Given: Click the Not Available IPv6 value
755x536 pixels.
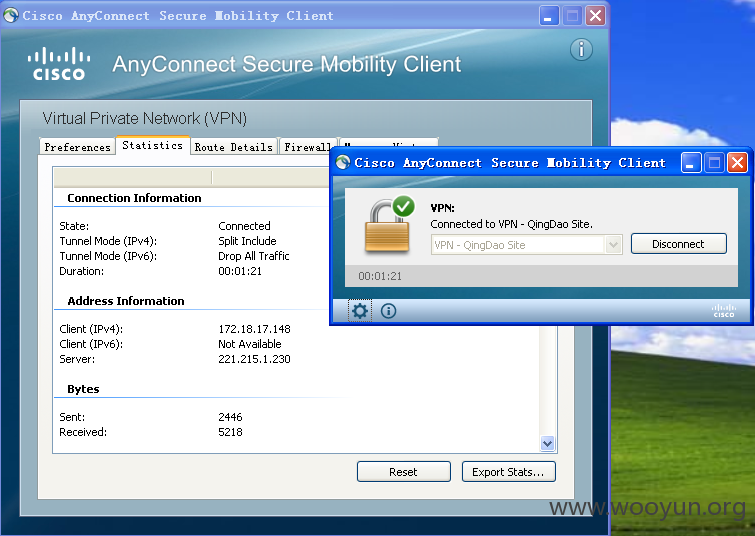Looking at the screenshot, I should coord(249,344).
